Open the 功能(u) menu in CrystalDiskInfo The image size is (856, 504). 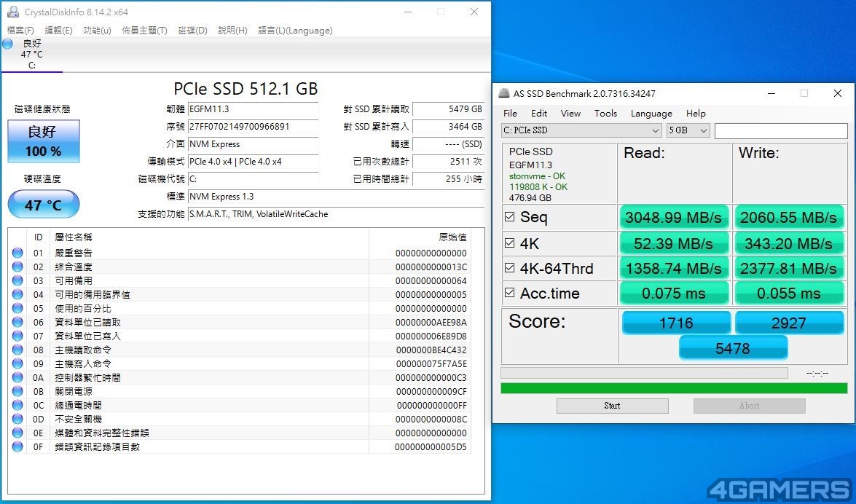(97, 31)
